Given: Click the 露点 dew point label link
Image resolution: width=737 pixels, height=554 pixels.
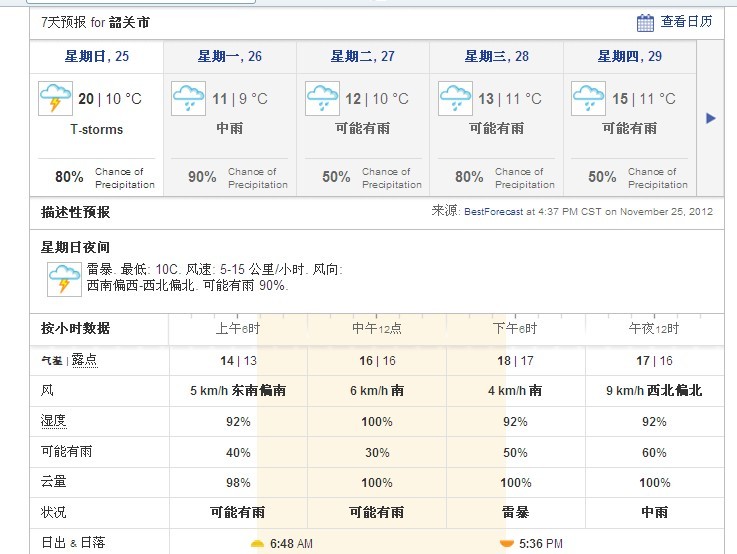Looking at the screenshot, I should pos(85,360).
